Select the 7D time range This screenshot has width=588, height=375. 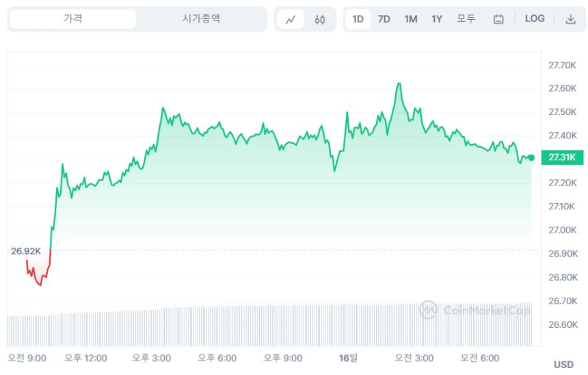(x=384, y=19)
